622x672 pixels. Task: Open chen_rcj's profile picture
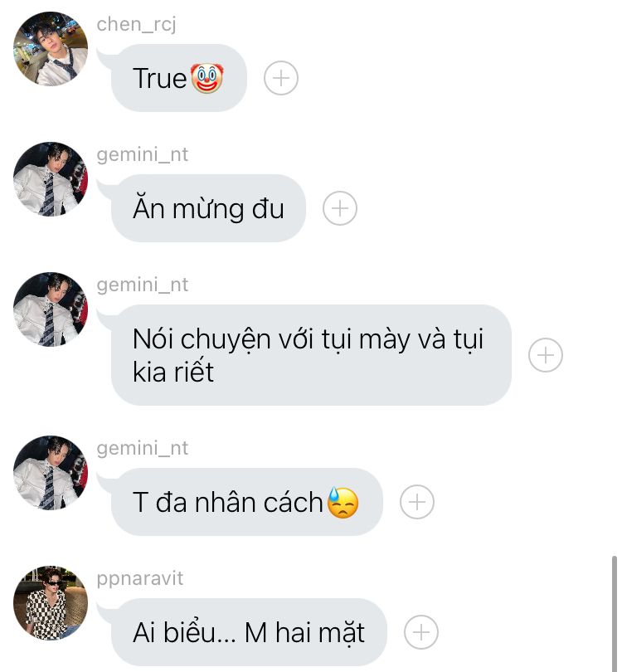[51, 49]
